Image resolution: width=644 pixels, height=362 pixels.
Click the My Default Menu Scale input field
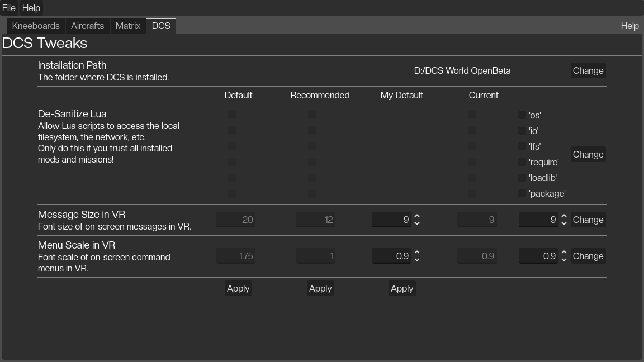click(391, 256)
